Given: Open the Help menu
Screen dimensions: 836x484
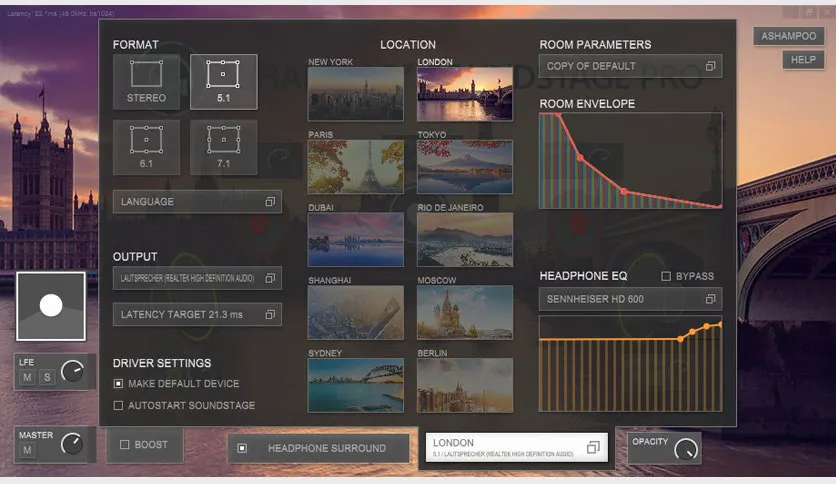Looking at the screenshot, I should pos(803,60).
